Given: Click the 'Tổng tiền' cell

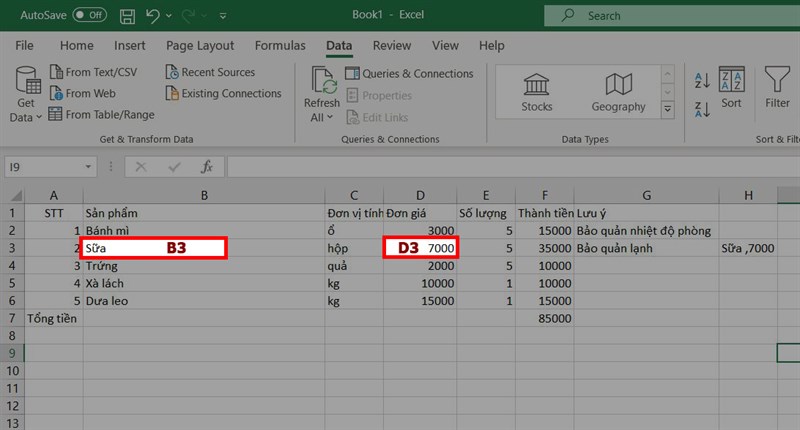Looking at the screenshot, I should (54, 318).
